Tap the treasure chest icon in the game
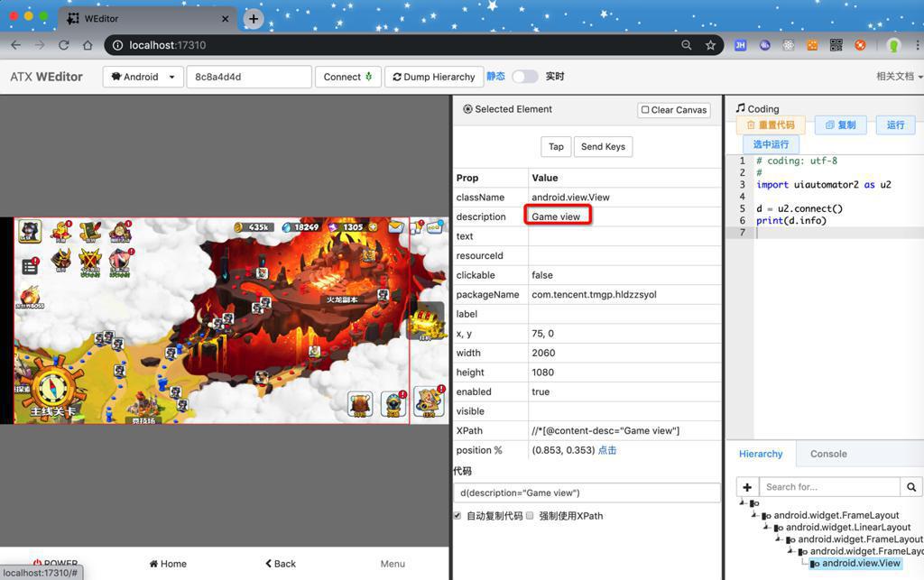 pos(426,322)
